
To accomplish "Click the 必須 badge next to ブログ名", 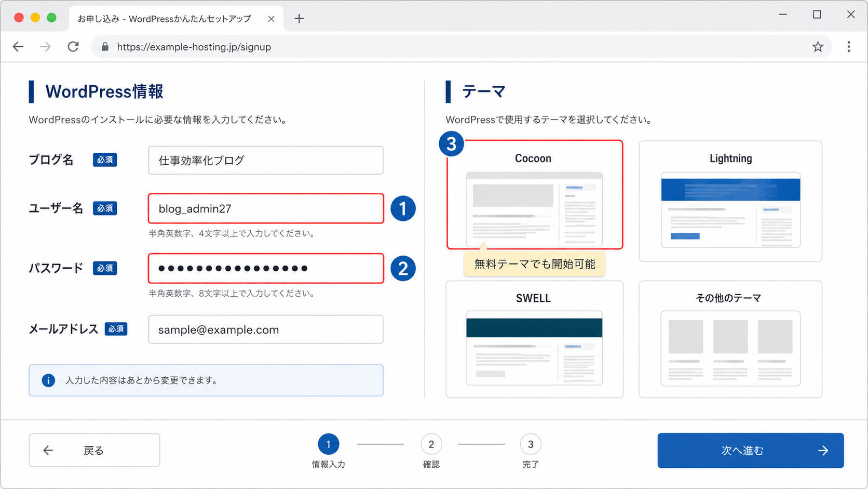I will [105, 160].
